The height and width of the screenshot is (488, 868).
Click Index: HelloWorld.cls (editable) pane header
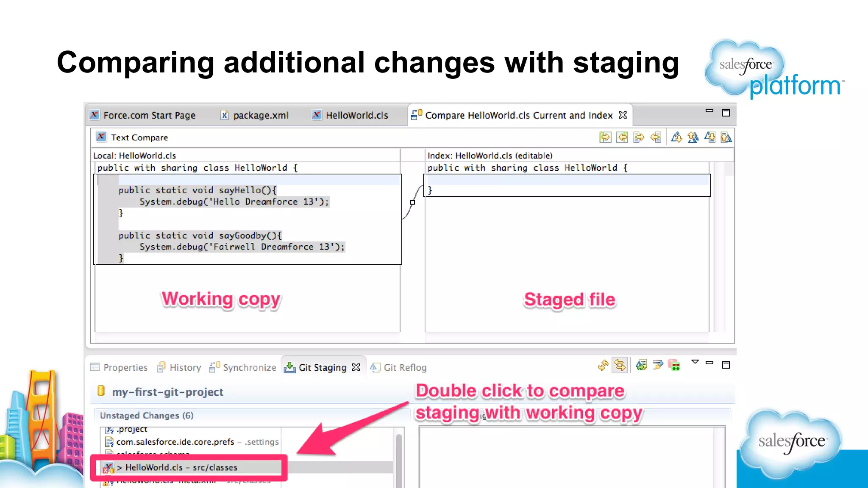(x=580, y=155)
